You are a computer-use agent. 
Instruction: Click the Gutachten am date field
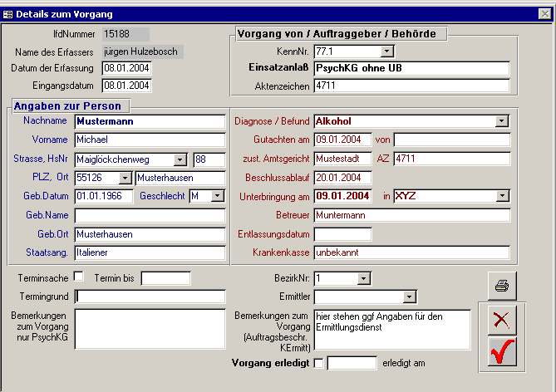point(343,140)
